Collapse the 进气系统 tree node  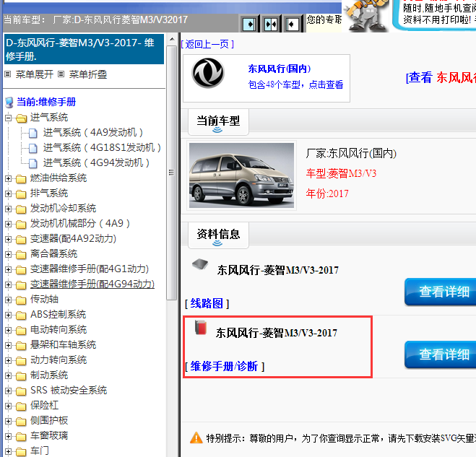[x=8, y=118]
